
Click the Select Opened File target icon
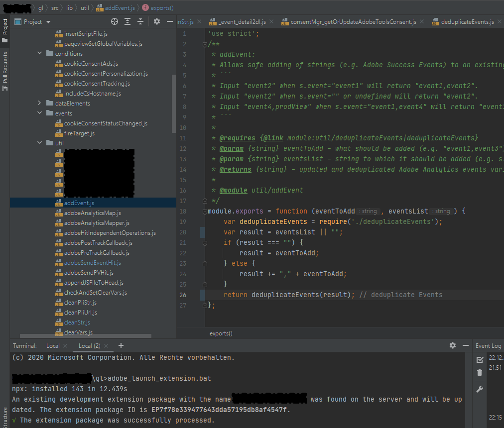[x=115, y=21]
